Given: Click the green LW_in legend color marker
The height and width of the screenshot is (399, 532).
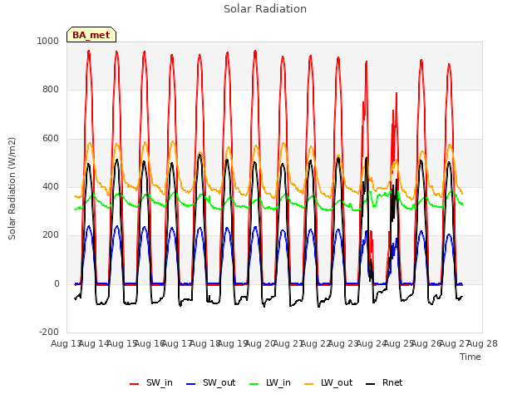Looking at the screenshot, I should coord(254,384).
